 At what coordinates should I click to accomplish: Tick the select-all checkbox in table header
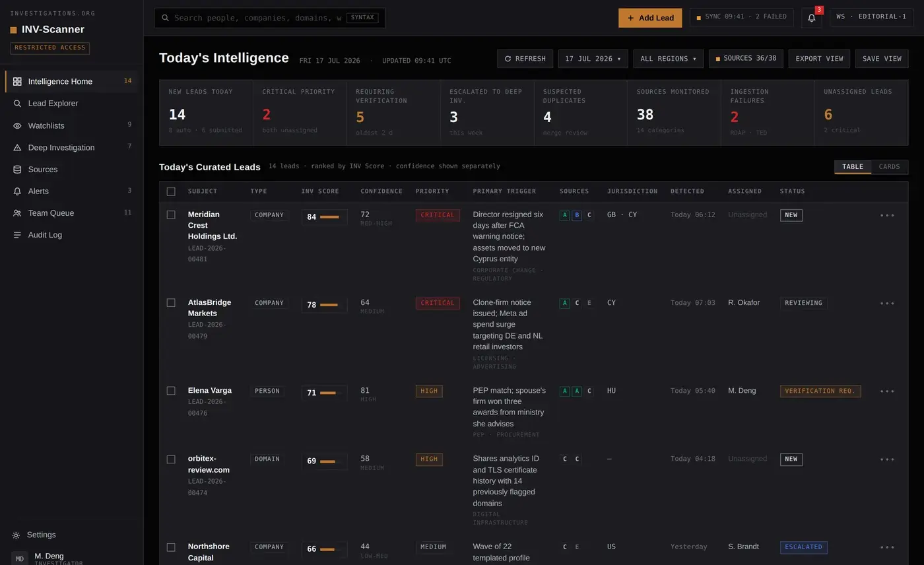pos(171,191)
